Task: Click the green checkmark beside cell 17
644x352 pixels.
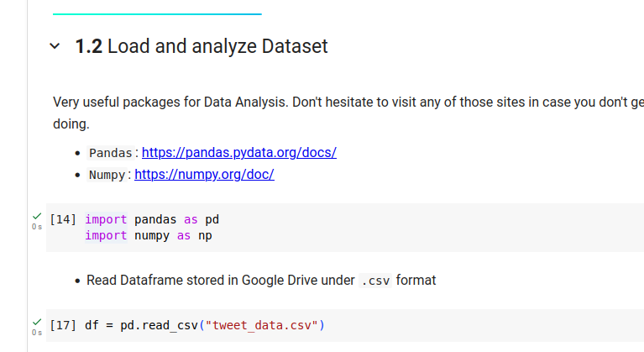Action: pos(36,323)
